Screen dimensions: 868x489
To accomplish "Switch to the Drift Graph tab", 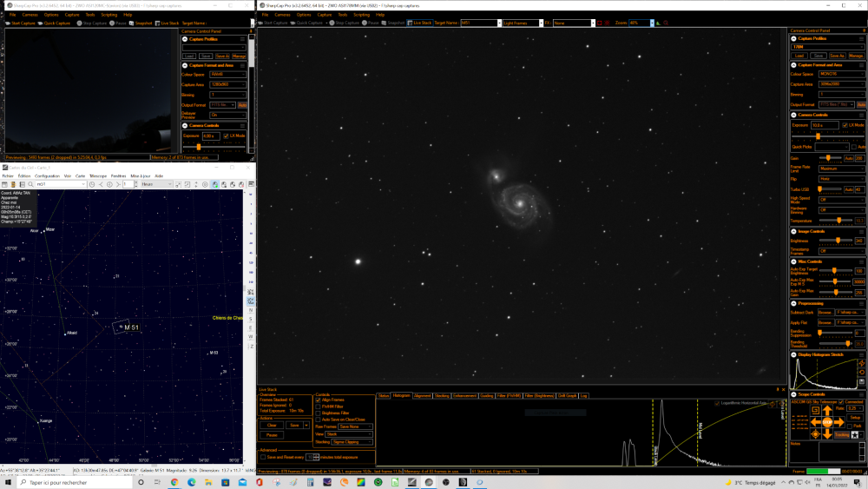I will (567, 396).
